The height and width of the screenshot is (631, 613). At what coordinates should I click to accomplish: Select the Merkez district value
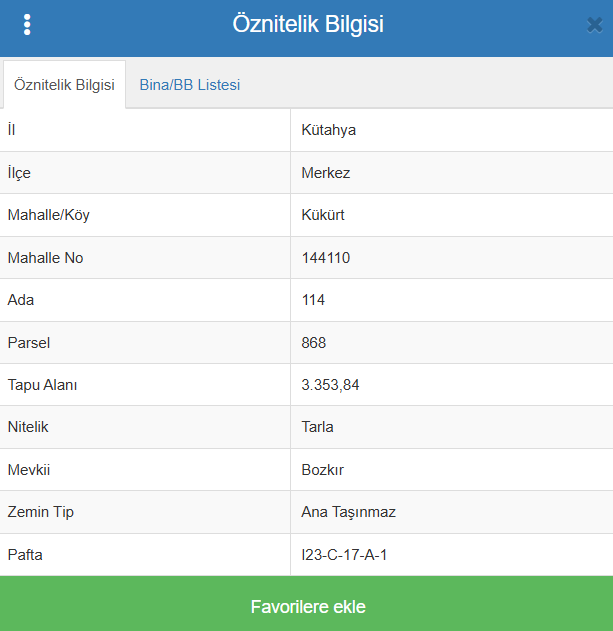click(x=326, y=173)
